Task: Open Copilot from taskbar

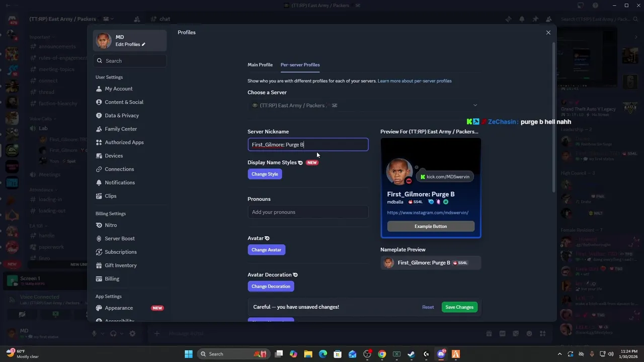Action: click(293, 354)
